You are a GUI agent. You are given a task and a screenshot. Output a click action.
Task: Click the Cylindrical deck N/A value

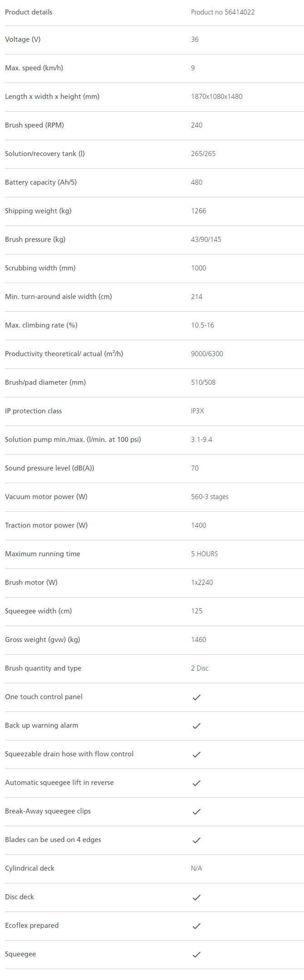tap(196, 868)
